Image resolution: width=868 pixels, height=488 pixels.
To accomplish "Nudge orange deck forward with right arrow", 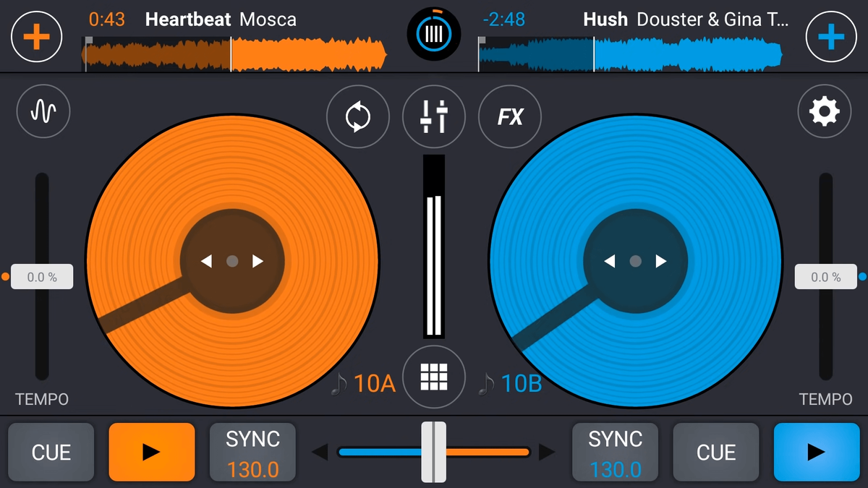I will click(x=258, y=261).
